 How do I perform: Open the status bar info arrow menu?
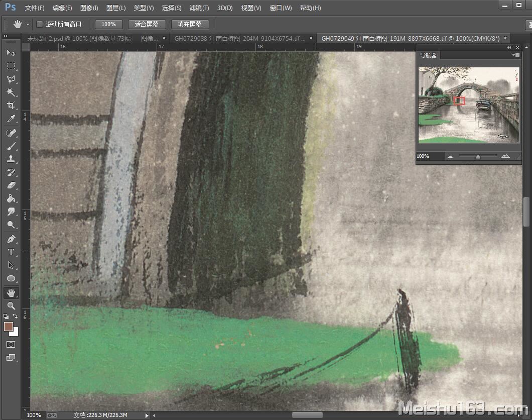click(147, 415)
